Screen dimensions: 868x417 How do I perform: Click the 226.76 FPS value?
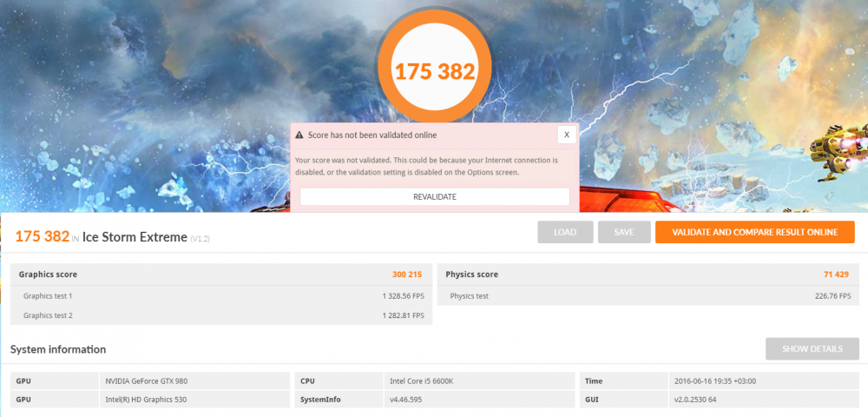[832, 295]
